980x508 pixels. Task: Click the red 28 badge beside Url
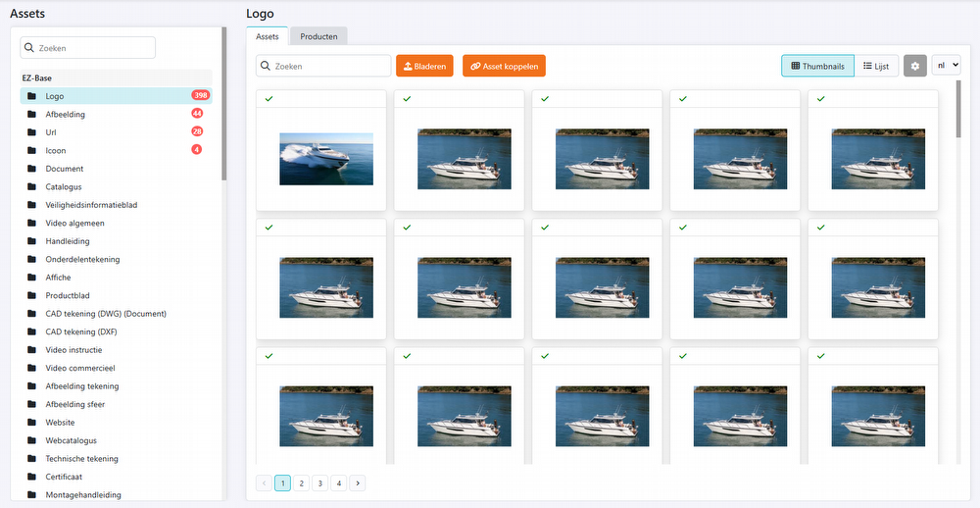[x=197, y=131]
